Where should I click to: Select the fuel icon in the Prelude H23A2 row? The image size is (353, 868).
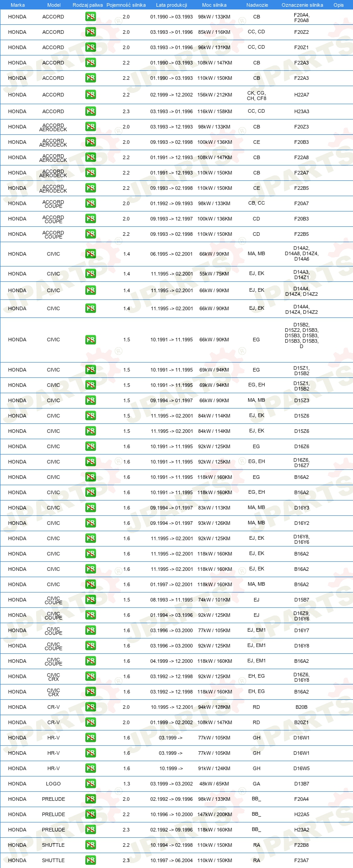(x=90, y=830)
